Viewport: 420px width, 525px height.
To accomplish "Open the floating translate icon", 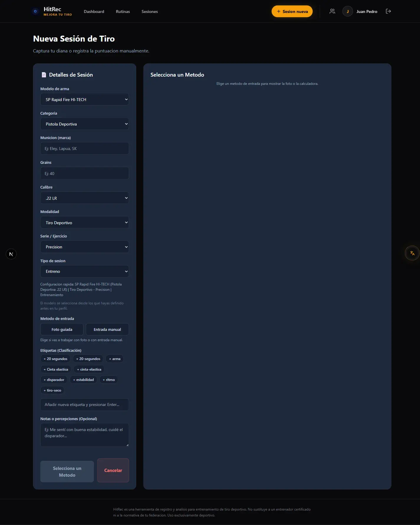I will (412, 253).
